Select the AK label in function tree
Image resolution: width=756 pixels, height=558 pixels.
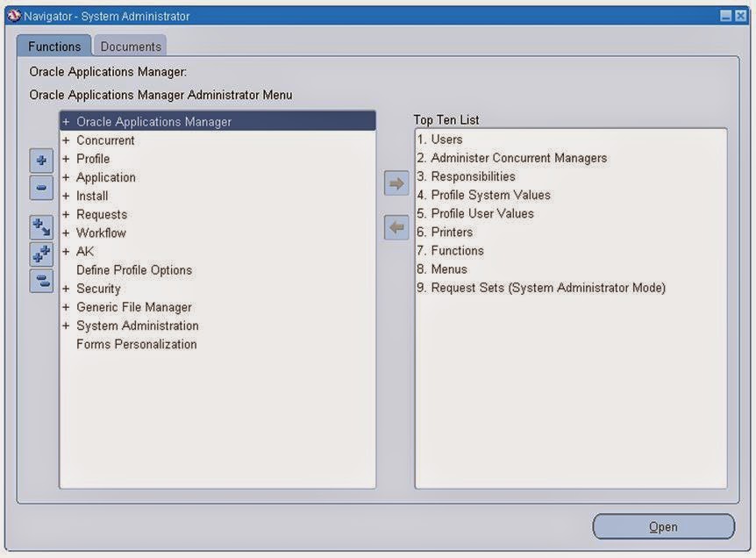(x=85, y=251)
